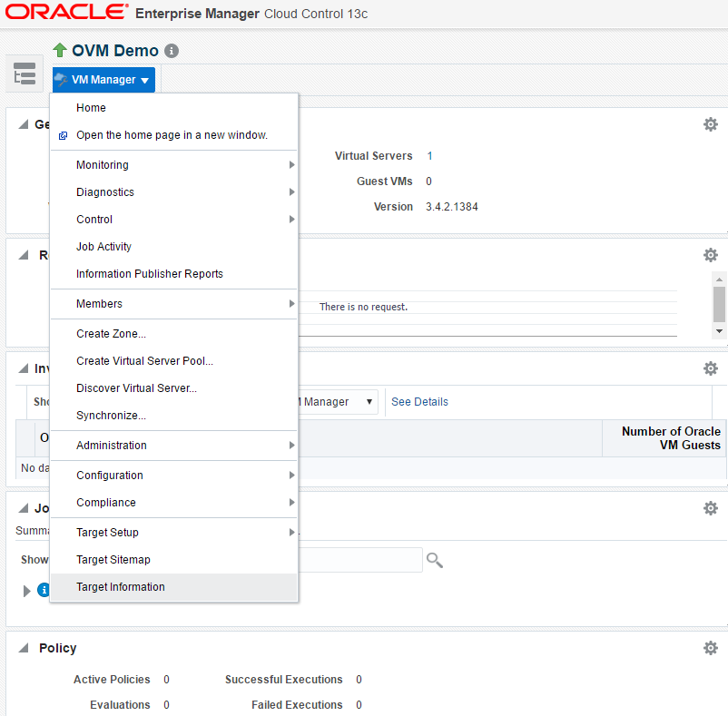Collapse the Inventory section triangle

[24, 368]
